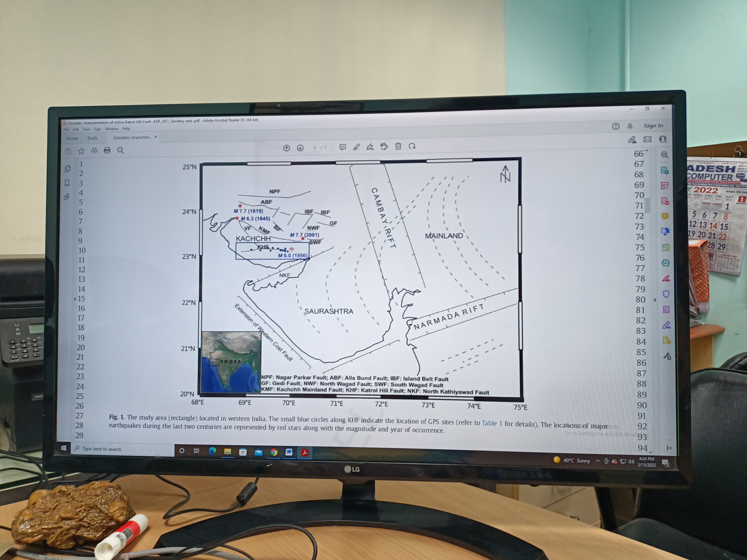
Task: Open the Sign menu
Action: click(x=98, y=129)
